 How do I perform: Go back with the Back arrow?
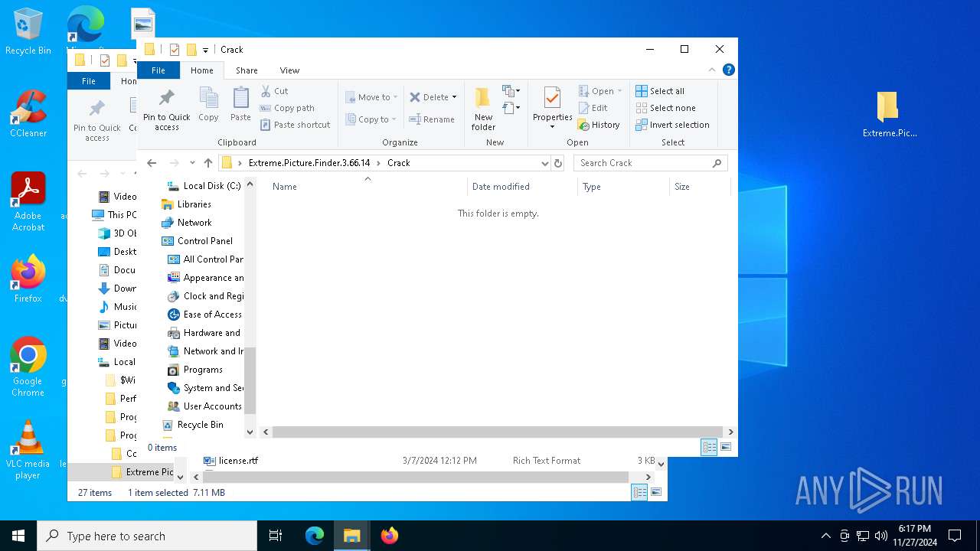(x=152, y=163)
